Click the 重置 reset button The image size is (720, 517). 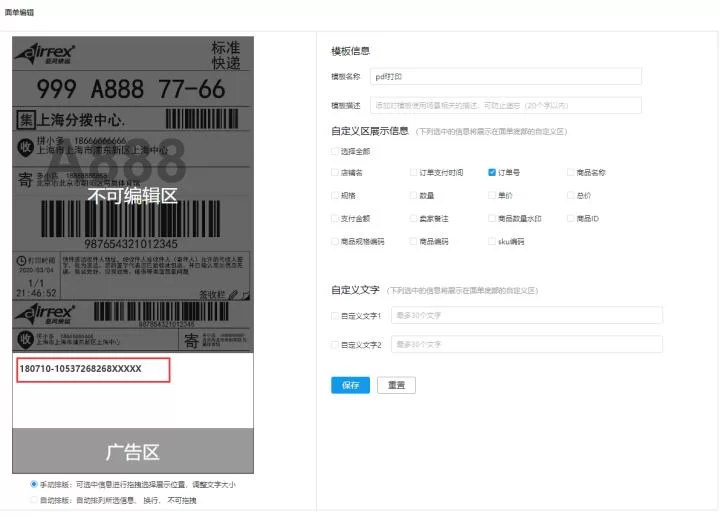(396, 385)
